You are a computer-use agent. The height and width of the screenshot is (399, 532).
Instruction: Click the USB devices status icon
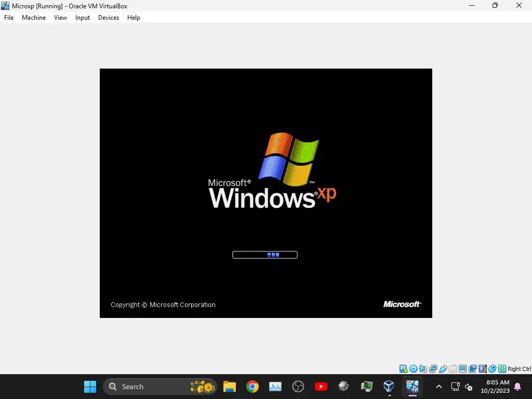point(443,369)
